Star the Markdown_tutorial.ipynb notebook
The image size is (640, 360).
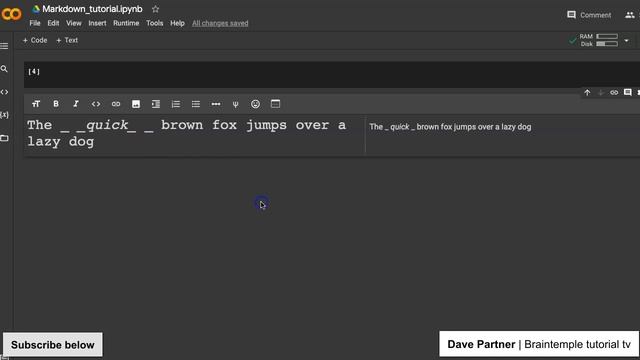coord(156,9)
